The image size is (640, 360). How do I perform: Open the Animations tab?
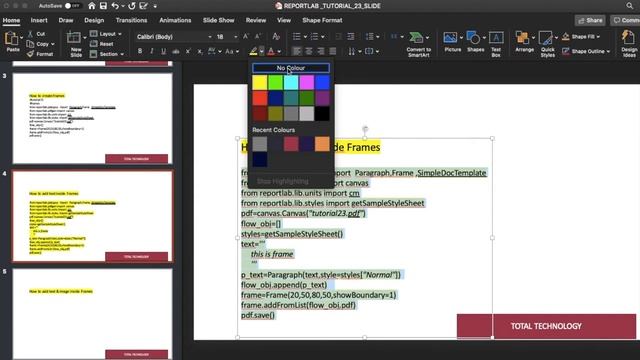pyautogui.click(x=175, y=20)
